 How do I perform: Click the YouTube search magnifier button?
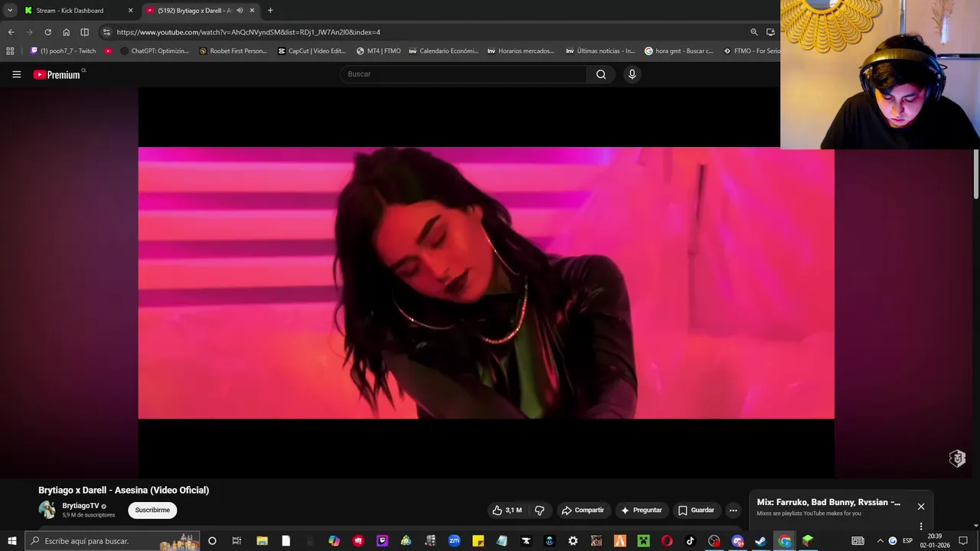tap(601, 74)
